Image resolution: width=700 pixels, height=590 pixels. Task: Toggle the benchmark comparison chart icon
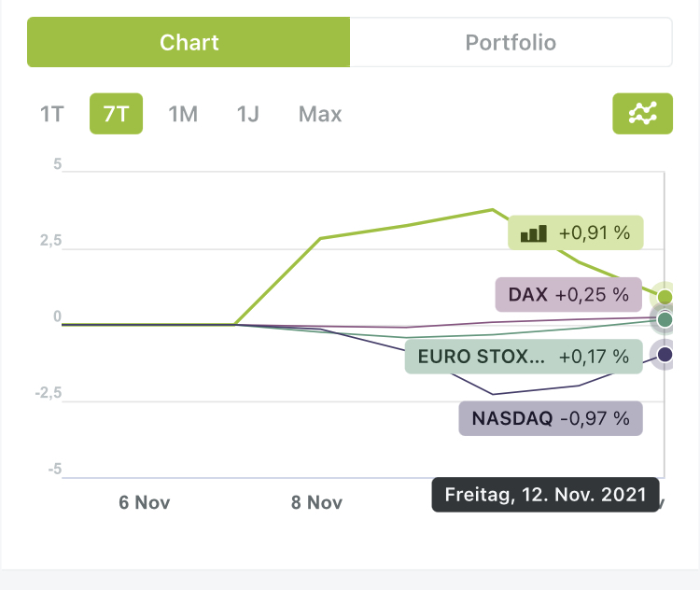point(642,114)
